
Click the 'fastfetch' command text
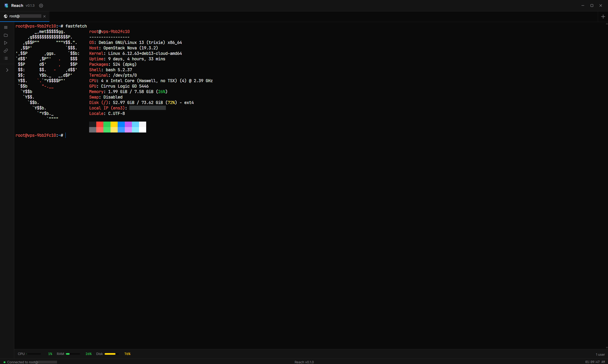tap(76, 26)
